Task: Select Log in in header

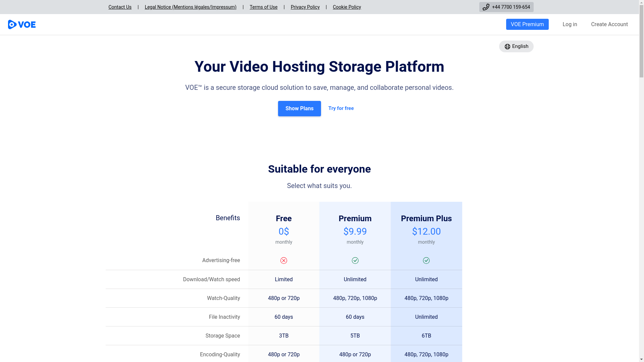Action: (570, 24)
